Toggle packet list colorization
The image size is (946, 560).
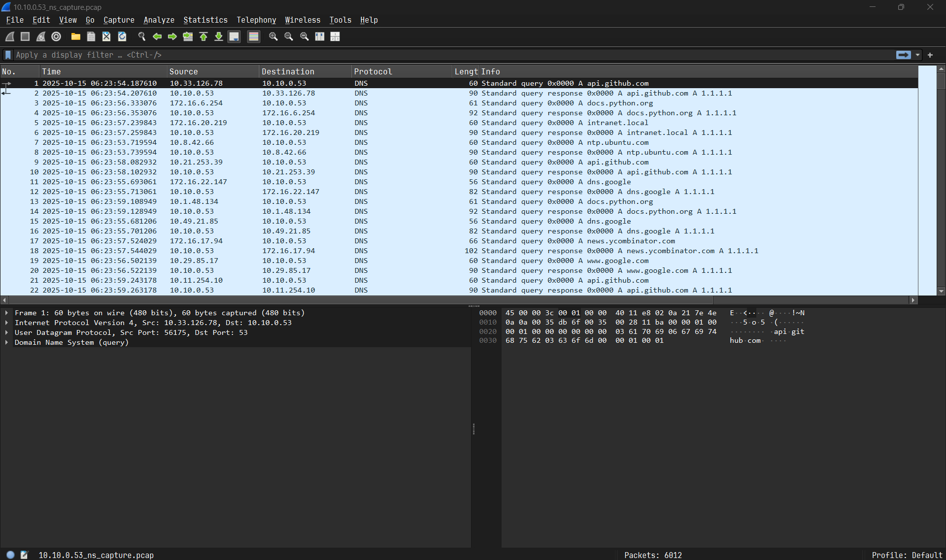(x=254, y=36)
